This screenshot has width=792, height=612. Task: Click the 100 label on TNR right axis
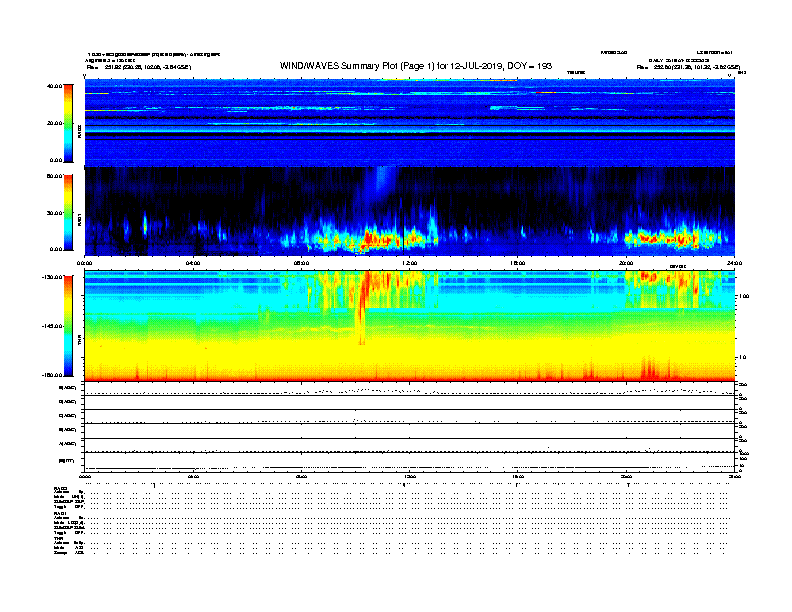click(744, 296)
